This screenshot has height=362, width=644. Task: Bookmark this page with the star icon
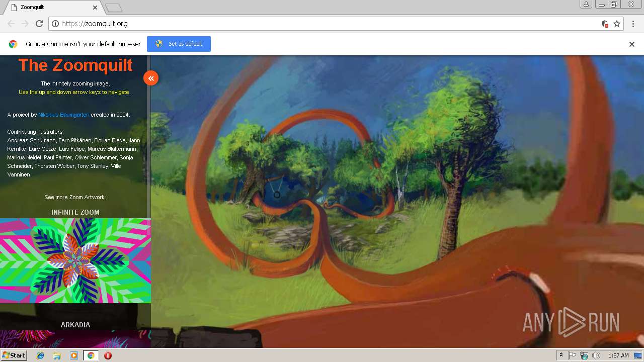[617, 24]
